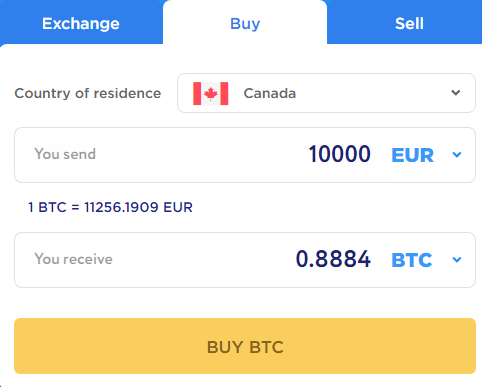Switch to the Exchange tab
Image resolution: width=482 pixels, height=387 pixels.
coord(81,24)
